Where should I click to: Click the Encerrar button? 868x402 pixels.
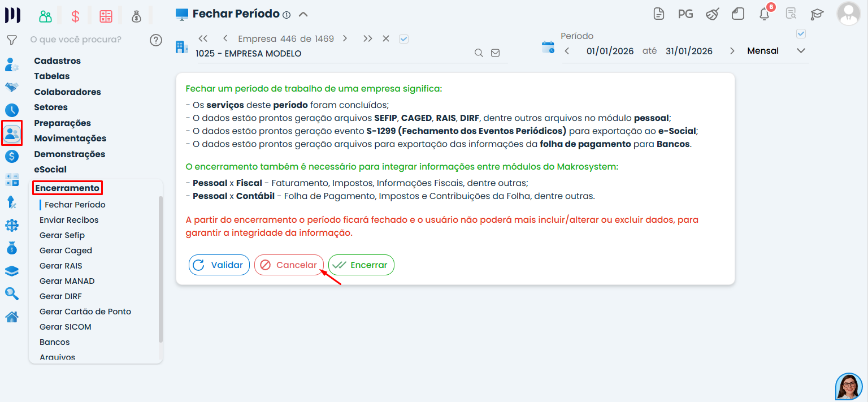(x=361, y=265)
